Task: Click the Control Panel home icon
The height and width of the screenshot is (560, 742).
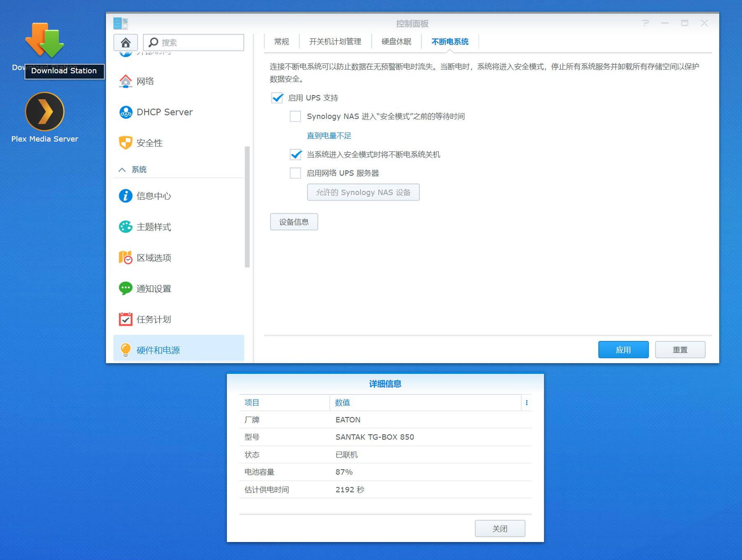Action: click(x=125, y=42)
